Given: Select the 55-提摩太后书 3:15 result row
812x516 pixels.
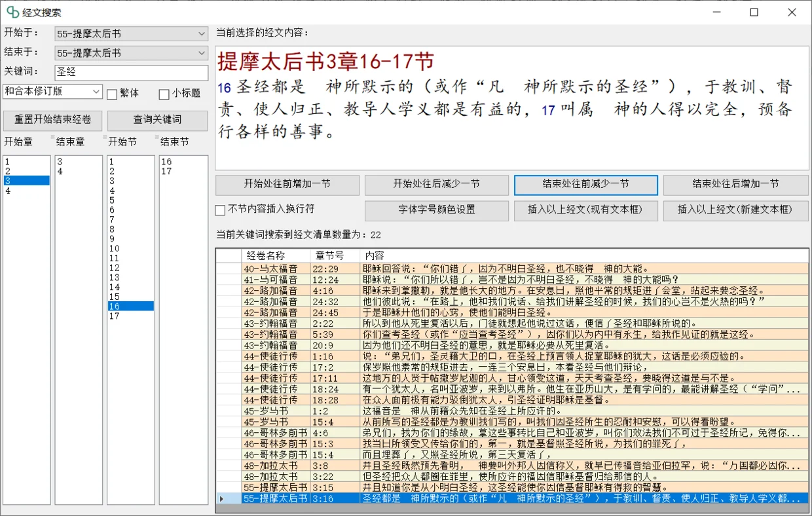Looking at the screenshot, I should point(512,488).
